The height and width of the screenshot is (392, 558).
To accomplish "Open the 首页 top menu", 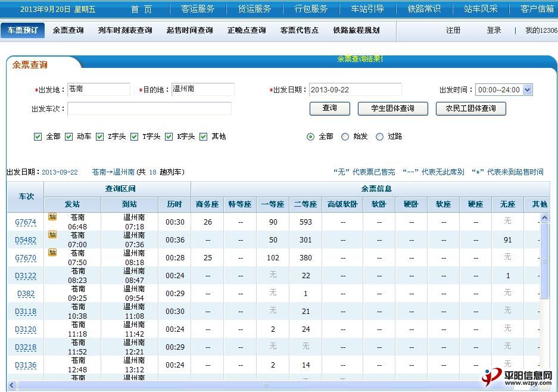I will click(x=141, y=9).
